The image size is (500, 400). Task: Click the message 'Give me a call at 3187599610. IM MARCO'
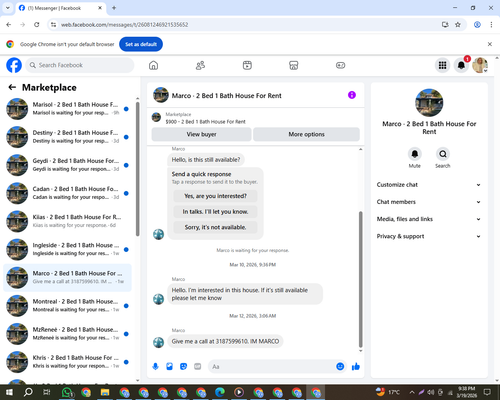click(225, 341)
